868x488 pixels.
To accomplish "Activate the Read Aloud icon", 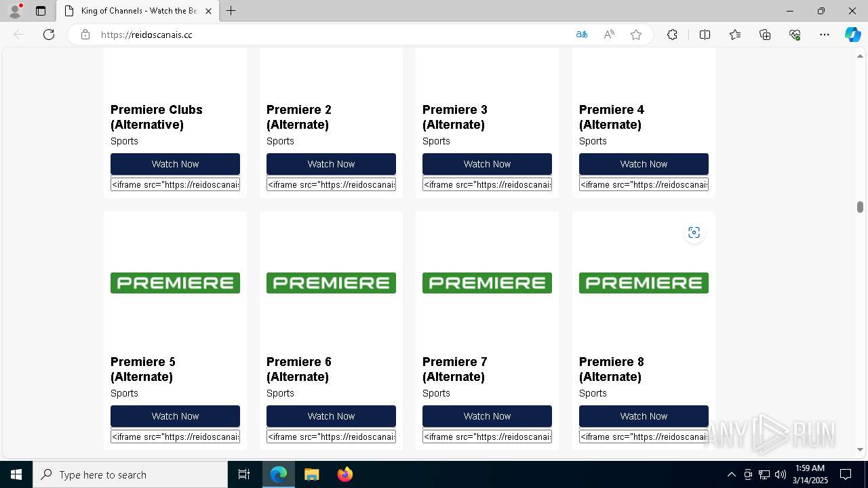I will [609, 35].
